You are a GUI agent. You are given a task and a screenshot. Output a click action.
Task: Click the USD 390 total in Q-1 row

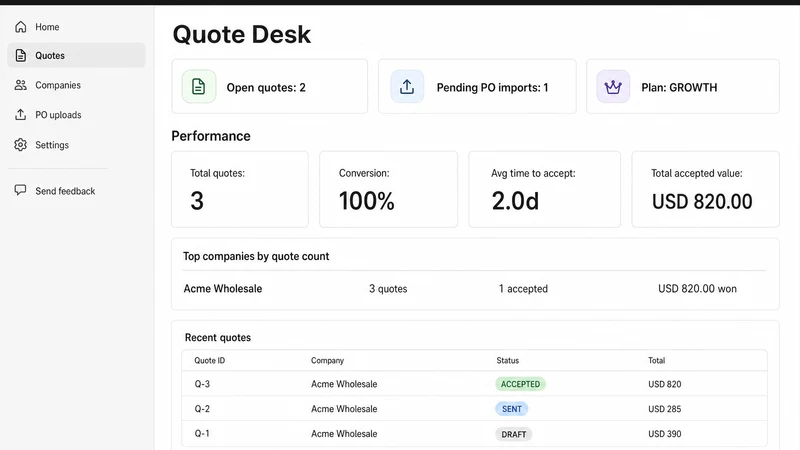click(x=665, y=434)
